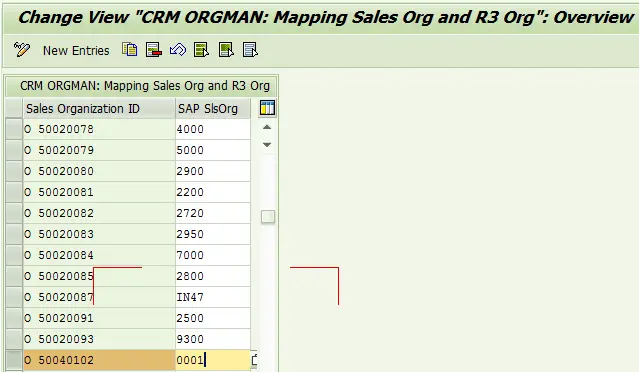Click Sales Organization ID cell O 50020080
Image resolution: width=639 pixels, height=372 pixels.
point(99,171)
